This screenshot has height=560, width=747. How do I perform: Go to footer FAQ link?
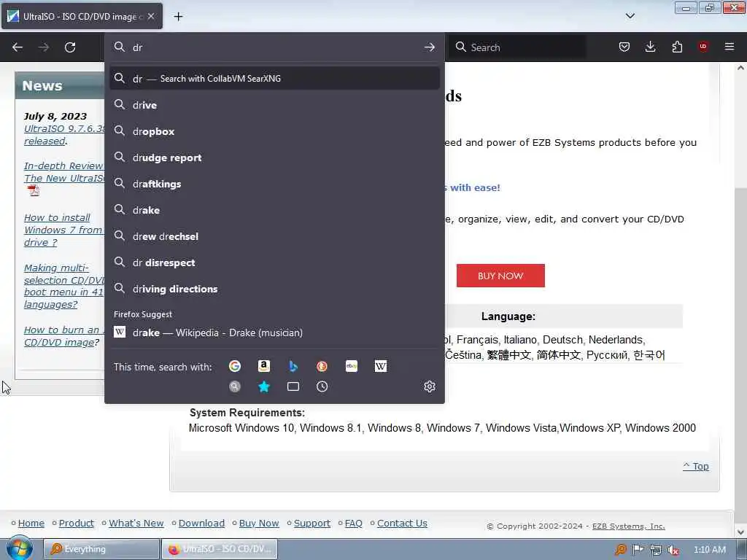354,524
